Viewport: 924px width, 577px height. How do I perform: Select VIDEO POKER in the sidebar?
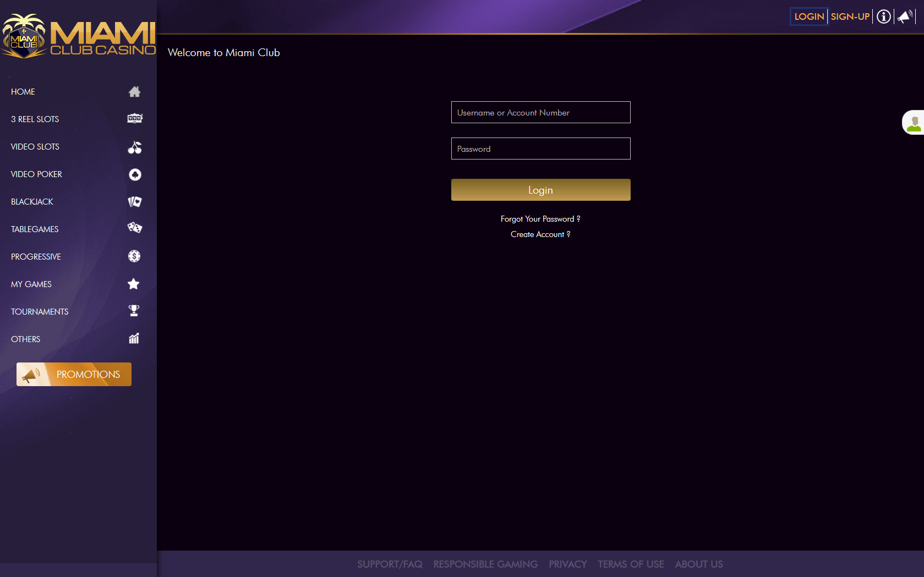point(36,174)
